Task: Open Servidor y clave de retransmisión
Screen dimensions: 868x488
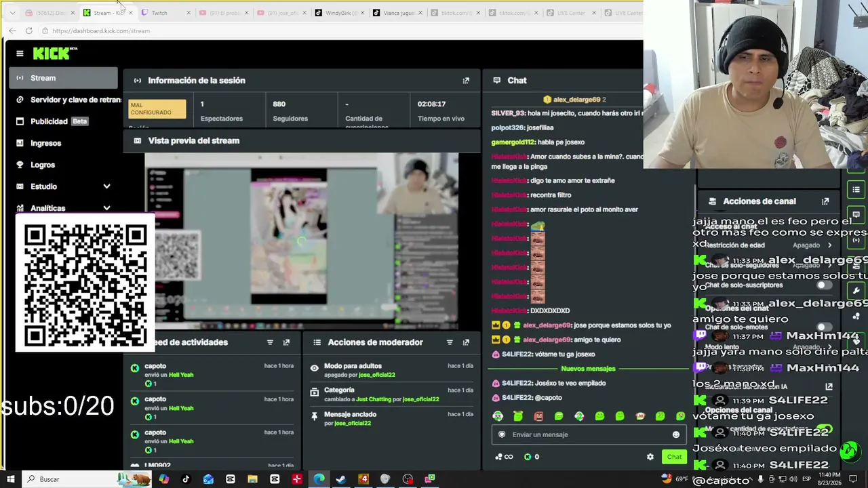Action: click(x=66, y=100)
